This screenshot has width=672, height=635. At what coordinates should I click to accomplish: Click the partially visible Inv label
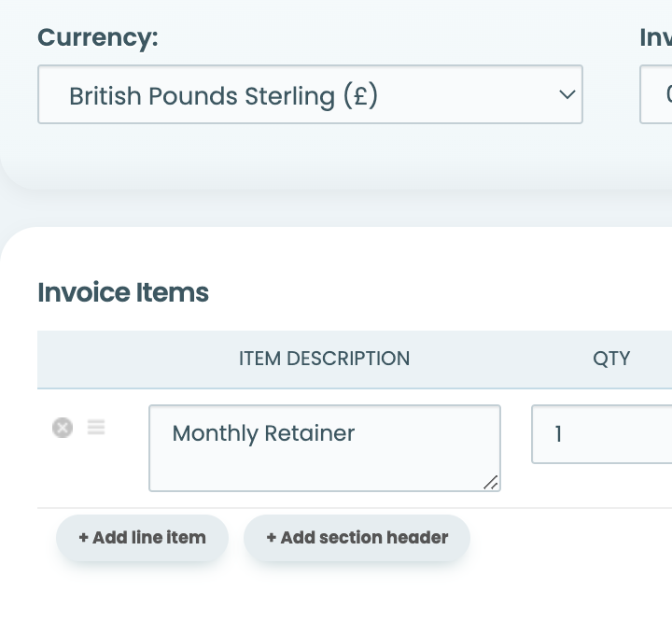point(656,37)
